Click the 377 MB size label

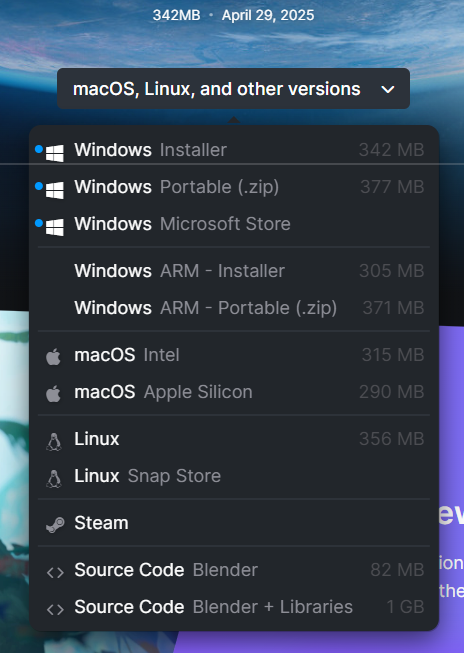pos(392,187)
